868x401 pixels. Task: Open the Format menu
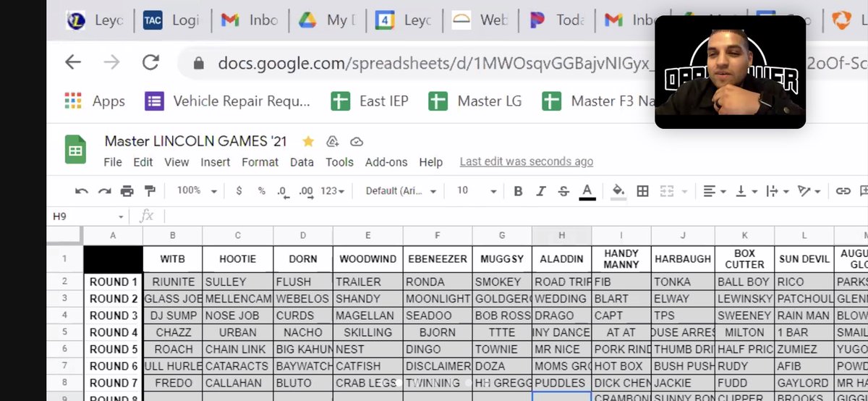pyautogui.click(x=260, y=162)
